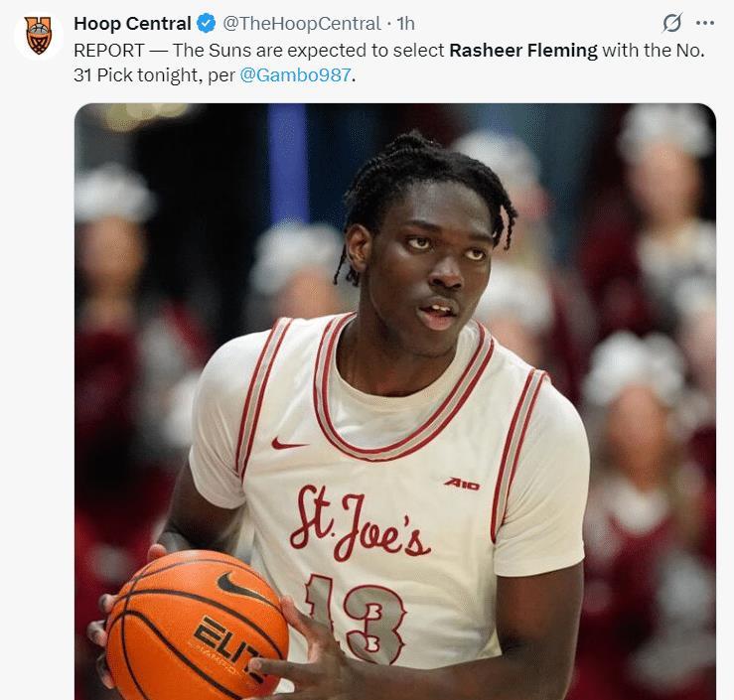
Task: Visit the @TheHoopCentral handle
Action: point(302,24)
